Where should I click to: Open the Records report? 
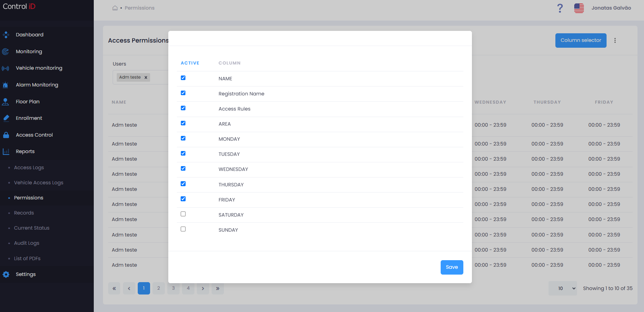pyautogui.click(x=24, y=213)
